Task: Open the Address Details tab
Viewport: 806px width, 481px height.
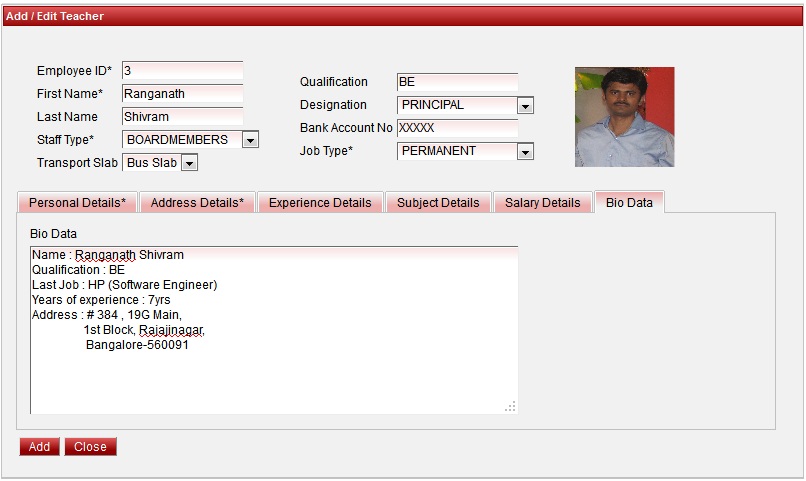Action: click(197, 202)
